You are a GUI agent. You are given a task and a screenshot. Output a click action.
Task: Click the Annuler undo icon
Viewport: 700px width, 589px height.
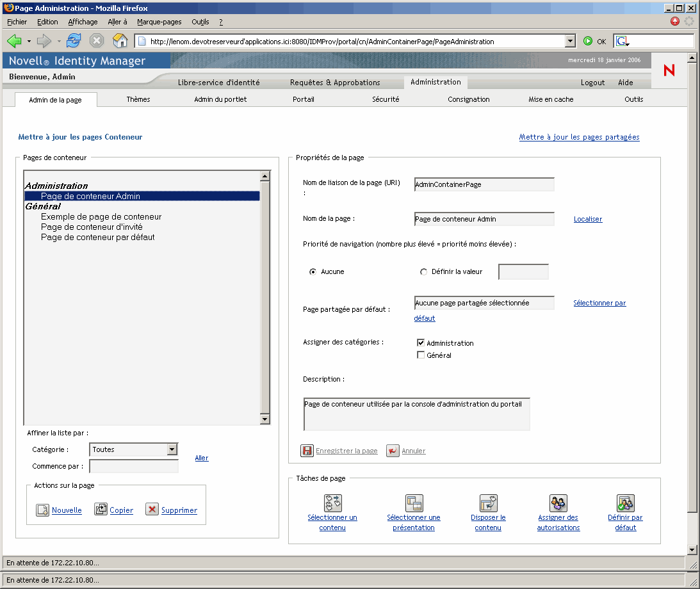(x=393, y=451)
